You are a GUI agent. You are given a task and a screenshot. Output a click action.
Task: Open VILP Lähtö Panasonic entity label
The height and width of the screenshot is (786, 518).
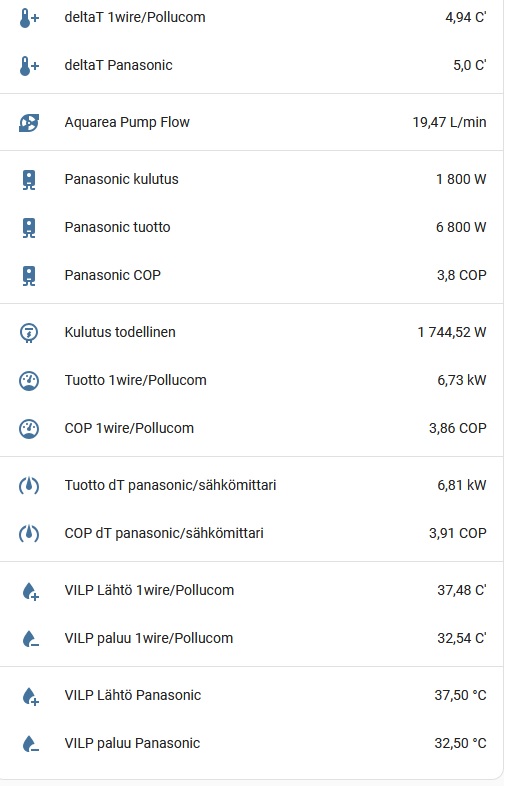132,695
